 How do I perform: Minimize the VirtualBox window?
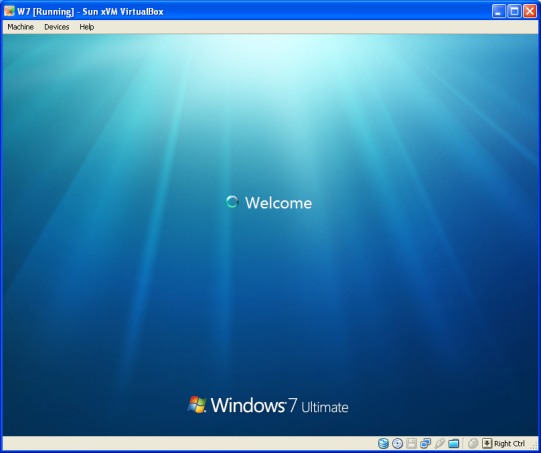pyautogui.click(x=498, y=11)
